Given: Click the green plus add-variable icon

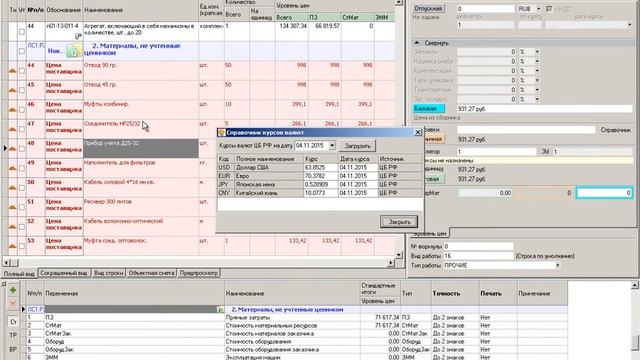Looking at the screenshot, I should (x=13, y=290).
